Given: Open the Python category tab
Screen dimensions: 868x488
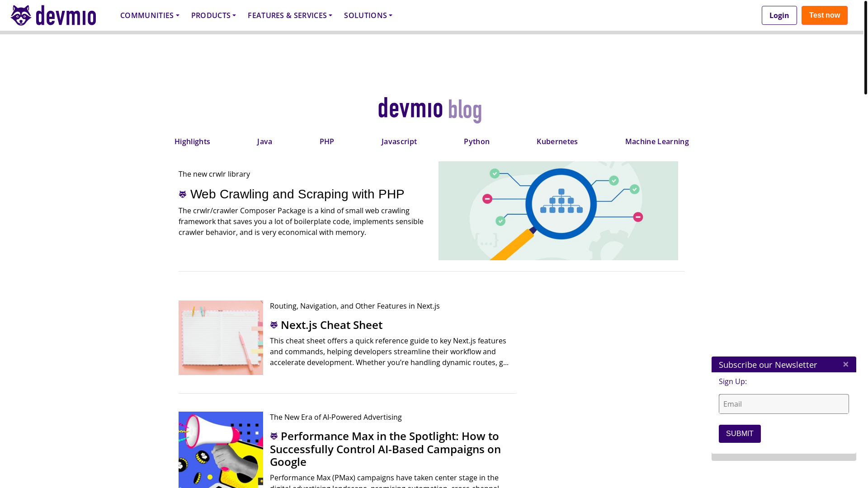Looking at the screenshot, I should click(476, 141).
